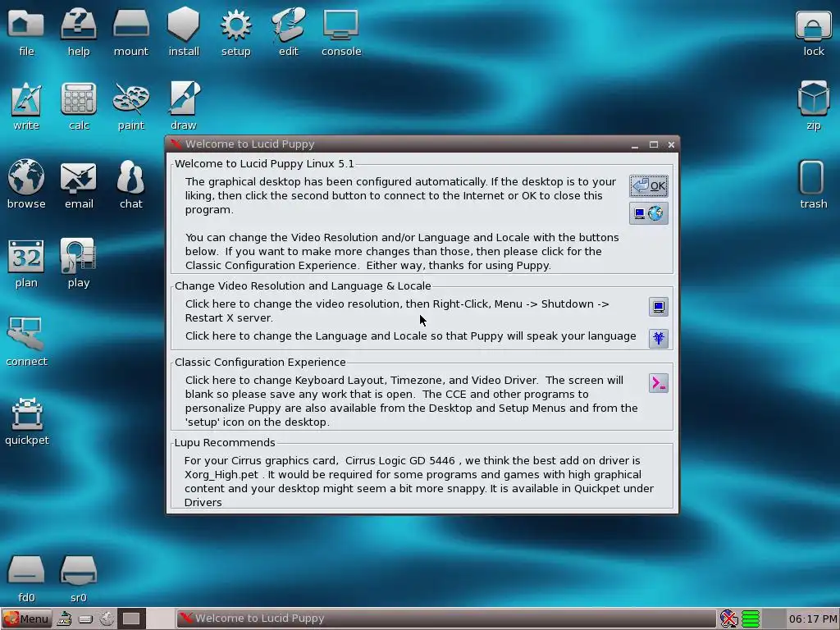The width and height of the screenshot is (840, 630).
Task: Minimize the Welcome to Lucid Puppy window
Action: (x=635, y=144)
